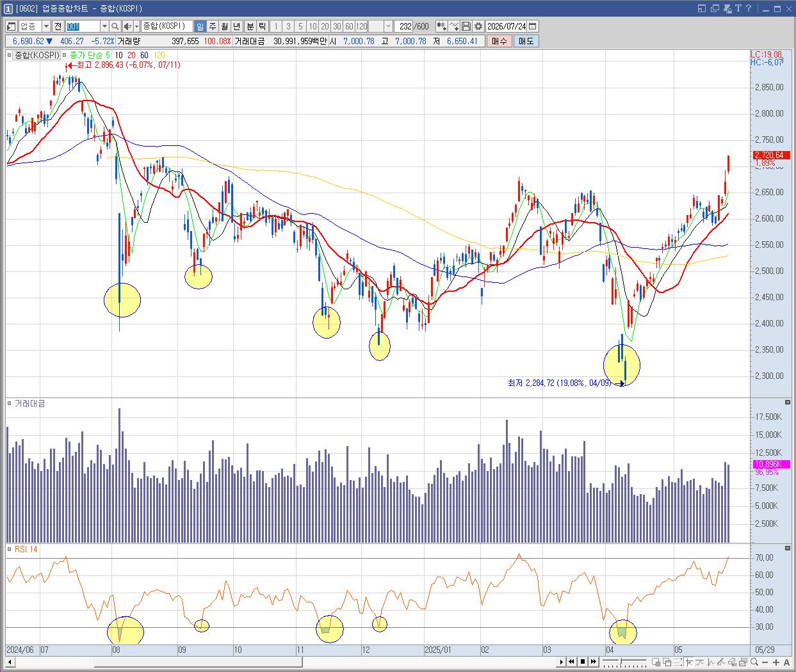Switch to monthly (월) period
The height and width of the screenshot is (672, 796).
point(225,26)
